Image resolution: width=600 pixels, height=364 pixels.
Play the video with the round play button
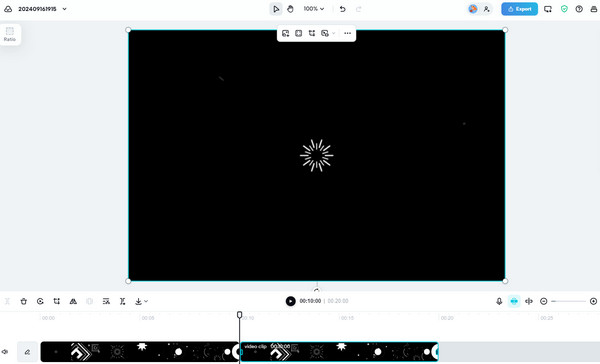pos(290,301)
